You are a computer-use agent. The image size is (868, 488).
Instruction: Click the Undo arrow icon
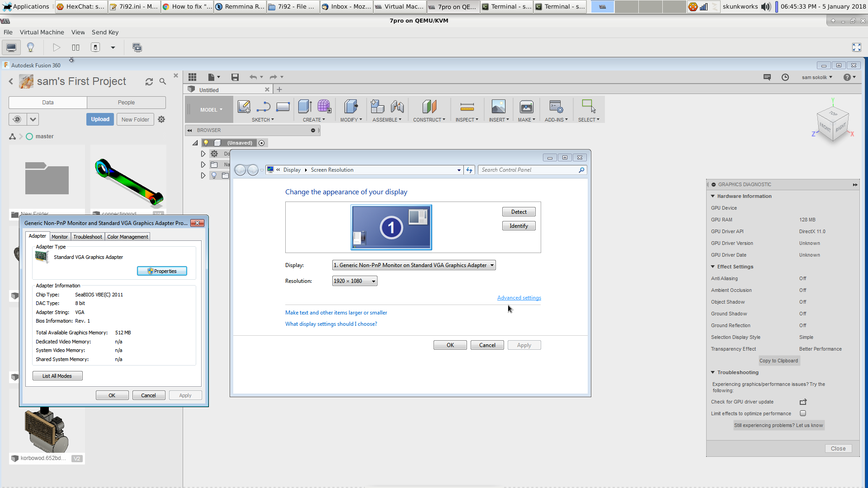pyautogui.click(x=253, y=77)
